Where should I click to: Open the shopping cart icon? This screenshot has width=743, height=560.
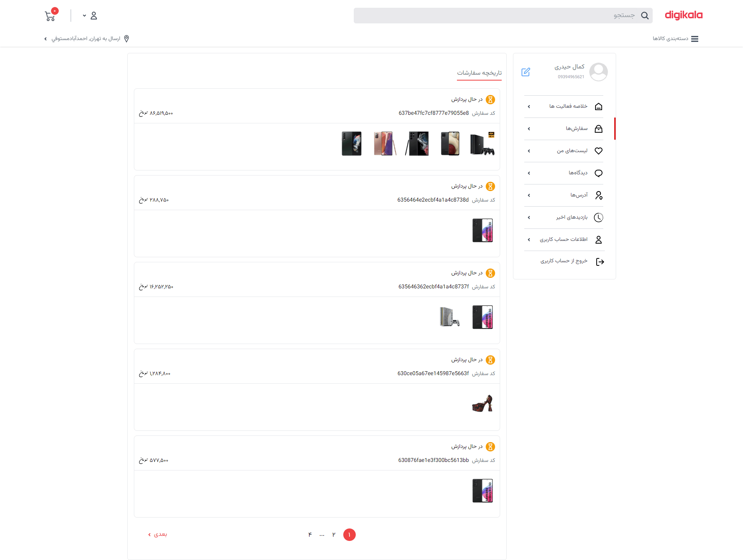tap(50, 16)
